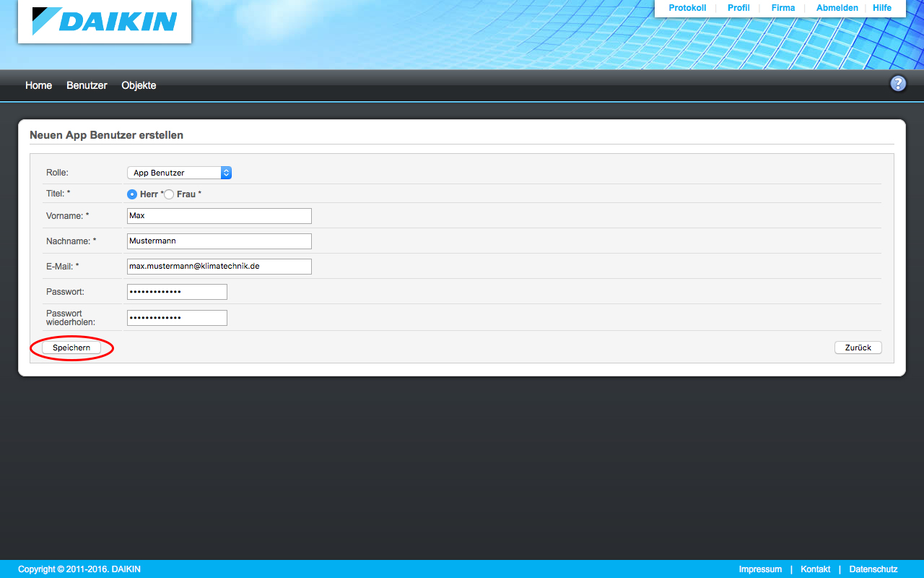The width and height of the screenshot is (924, 578).
Task: Click the E-Mail input field
Action: [x=219, y=267]
